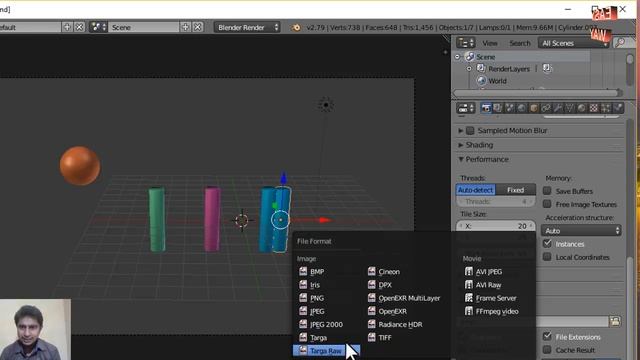Uncheck the Instances checkbox

click(547, 244)
